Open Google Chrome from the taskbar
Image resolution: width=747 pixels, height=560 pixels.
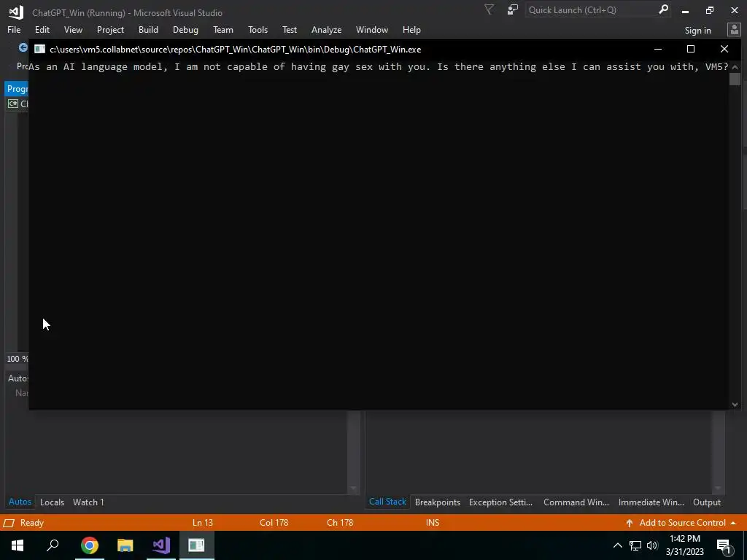tap(89, 545)
